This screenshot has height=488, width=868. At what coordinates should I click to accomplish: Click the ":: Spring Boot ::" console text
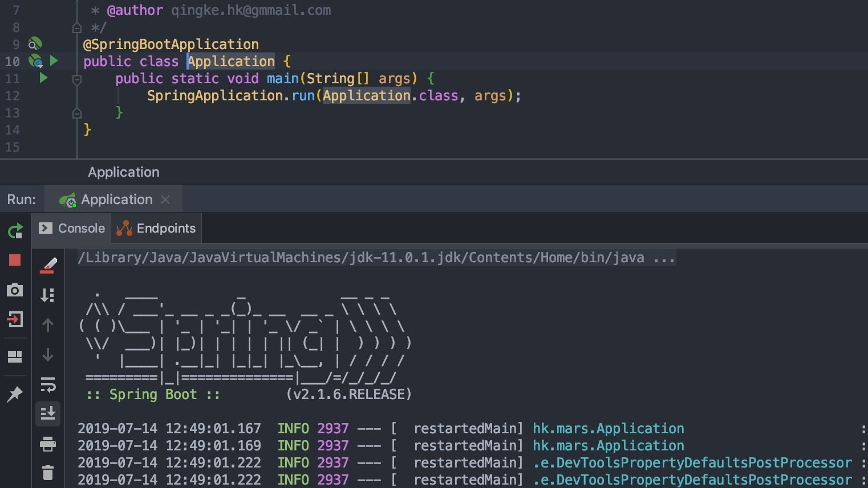pyautogui.click(x=153, y=395)
